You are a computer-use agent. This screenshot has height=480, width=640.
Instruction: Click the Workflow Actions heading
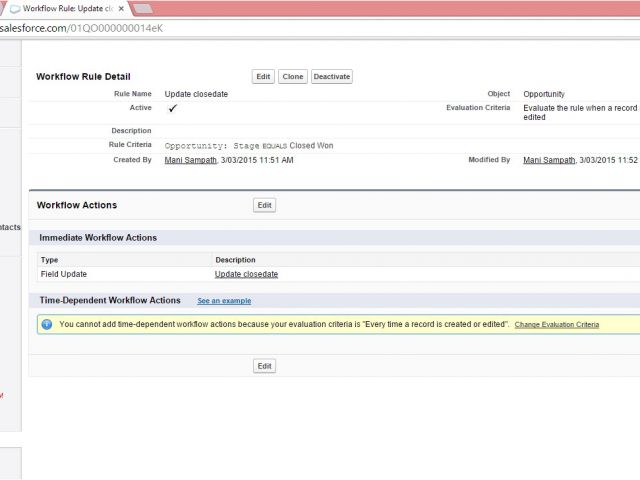[77, 205]
